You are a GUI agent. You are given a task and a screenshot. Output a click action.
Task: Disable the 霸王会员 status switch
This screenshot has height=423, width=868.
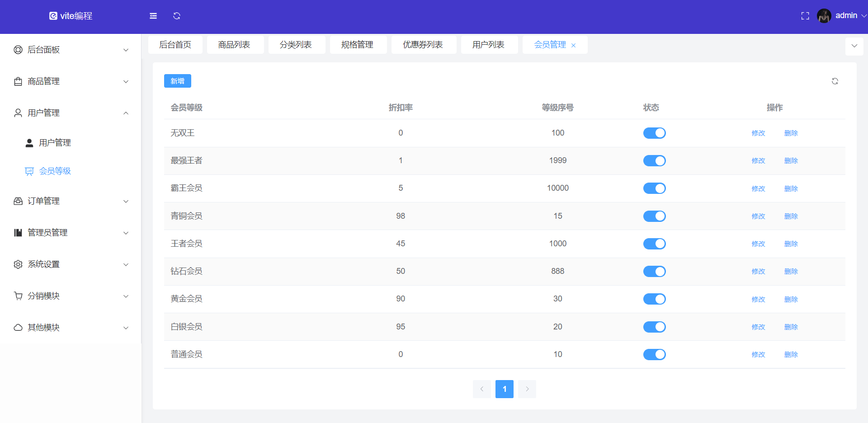click(x=654, y=188)
